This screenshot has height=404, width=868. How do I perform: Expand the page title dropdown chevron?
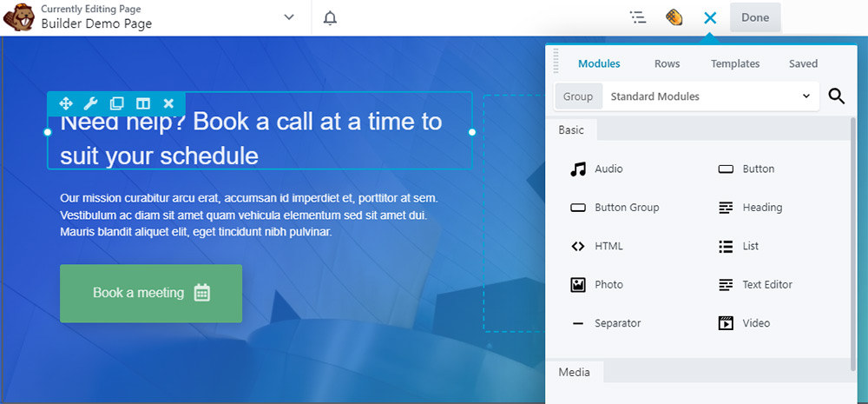tap(289, 17)
